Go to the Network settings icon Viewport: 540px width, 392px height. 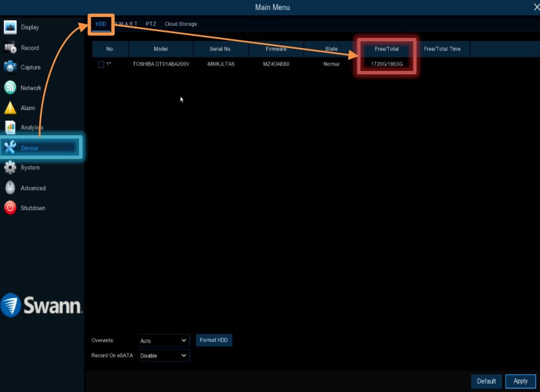tap(10, 88)
